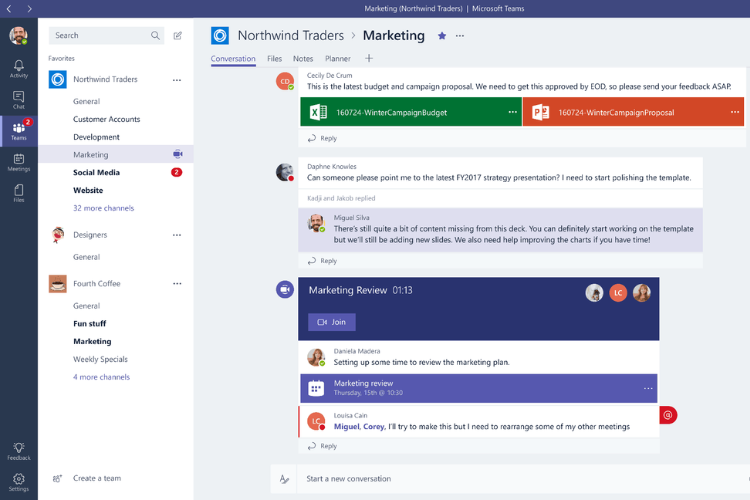The width and height of the screenshot is (750, 500).
Task: Show replies from Kadji and Jakob
Action: click(341, 198)
